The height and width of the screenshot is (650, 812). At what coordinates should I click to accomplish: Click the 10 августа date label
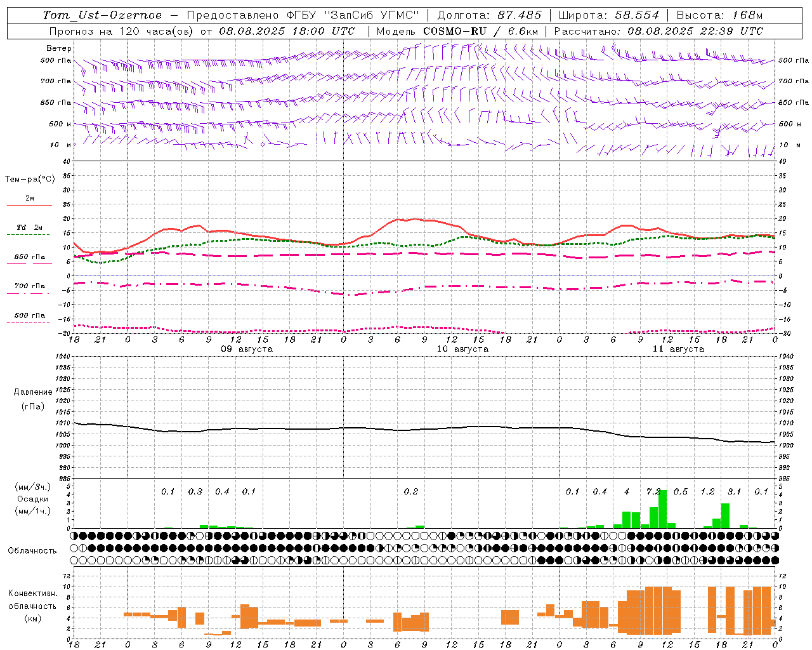click(x=462, y=349)
